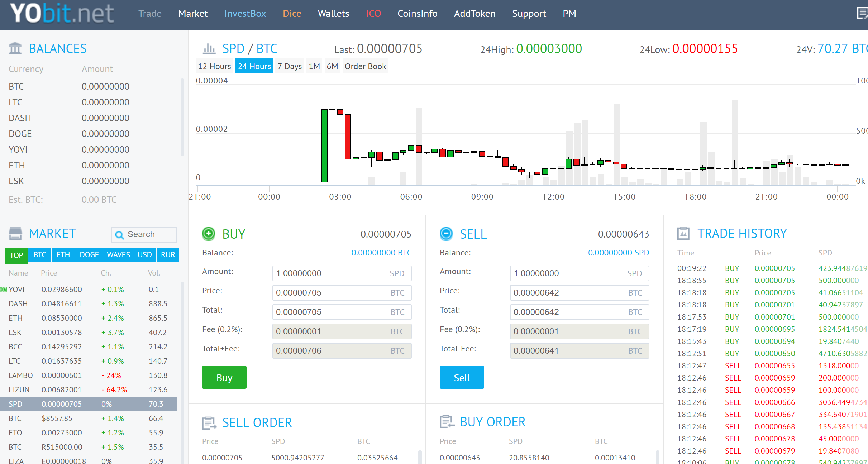The width and height of the screenshot is (868, 464).
Task: Click the YObit.net logo
Action: [62, 14]
